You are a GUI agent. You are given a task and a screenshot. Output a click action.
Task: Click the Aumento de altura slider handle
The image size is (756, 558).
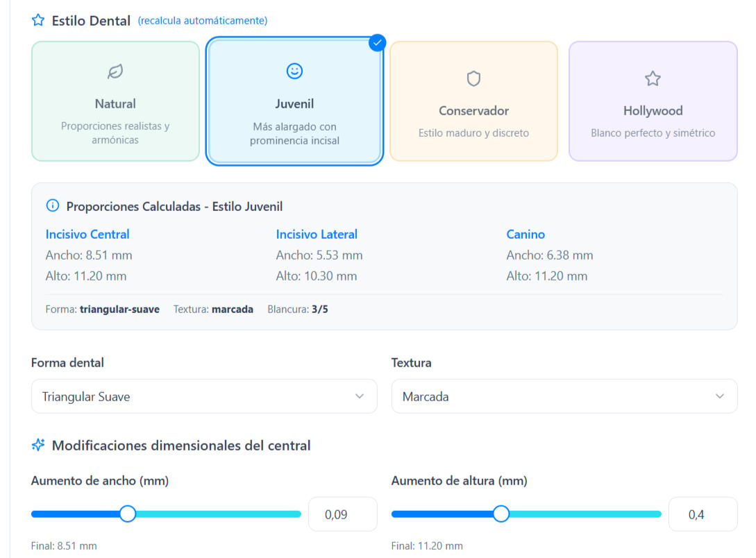click(x=501, y=514)
